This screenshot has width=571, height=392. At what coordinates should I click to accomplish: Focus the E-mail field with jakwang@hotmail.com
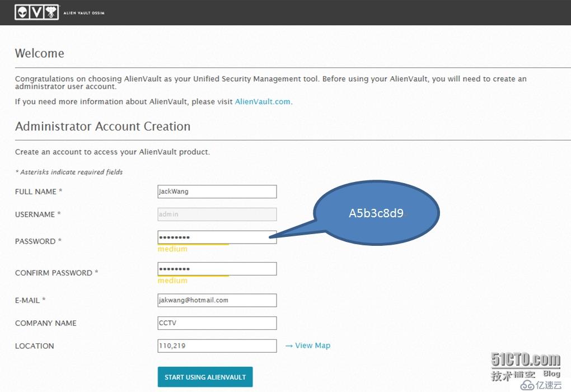pyautogui.click(x=217, y=300)
